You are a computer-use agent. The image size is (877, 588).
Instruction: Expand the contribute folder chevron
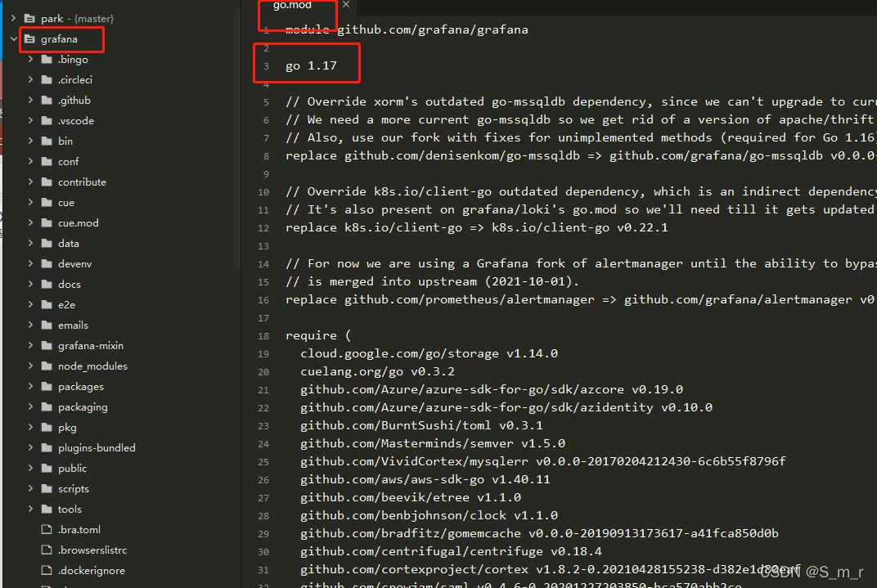tap(31, 182)
